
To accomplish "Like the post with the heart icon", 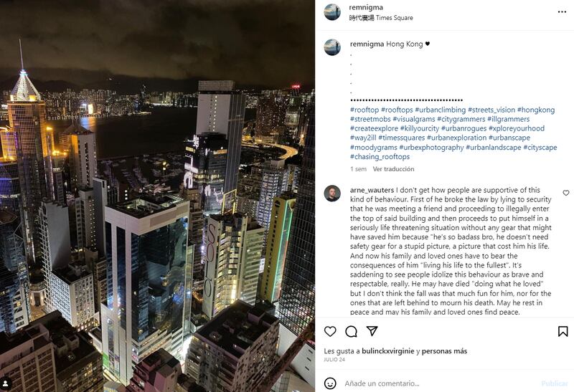I will tap(330, 331).
